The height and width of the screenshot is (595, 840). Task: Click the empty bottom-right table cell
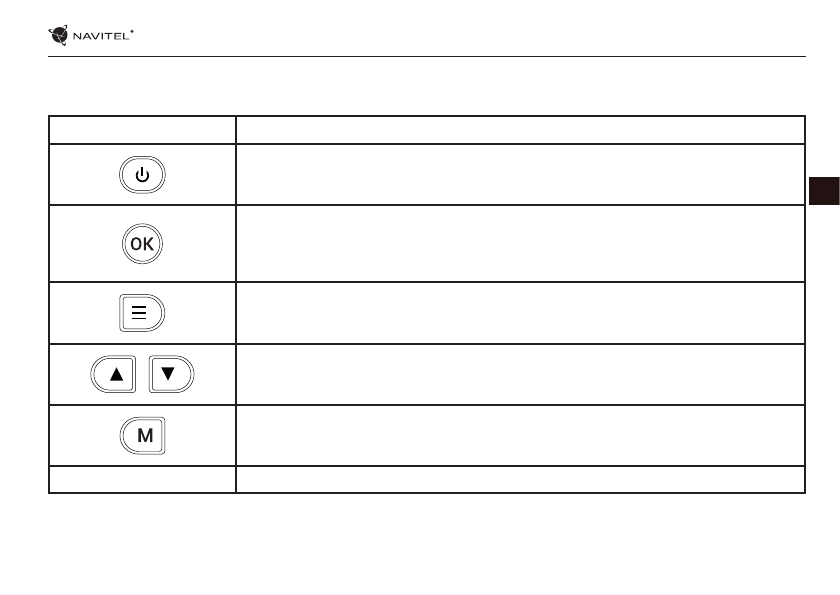coord(520,480)
